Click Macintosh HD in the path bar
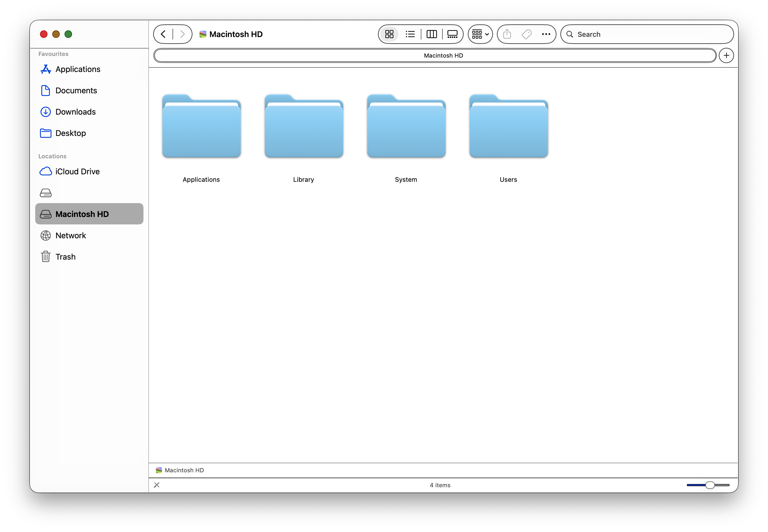Screen dimensions: 768x532 pos(180,470)
